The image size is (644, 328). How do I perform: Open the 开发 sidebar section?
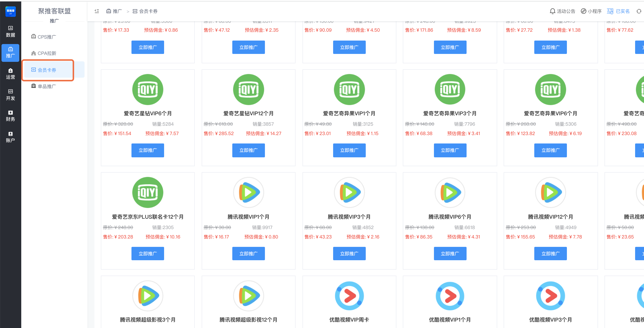coord(10,95)
